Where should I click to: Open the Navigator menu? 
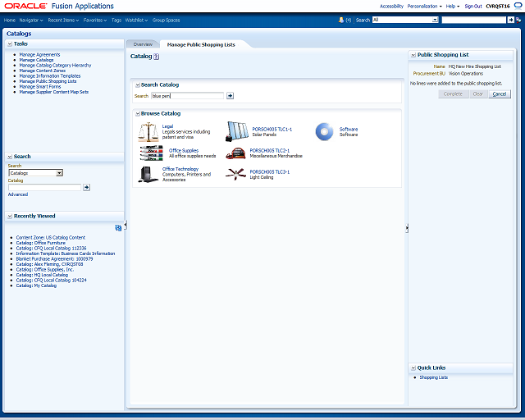click(31, 20)
